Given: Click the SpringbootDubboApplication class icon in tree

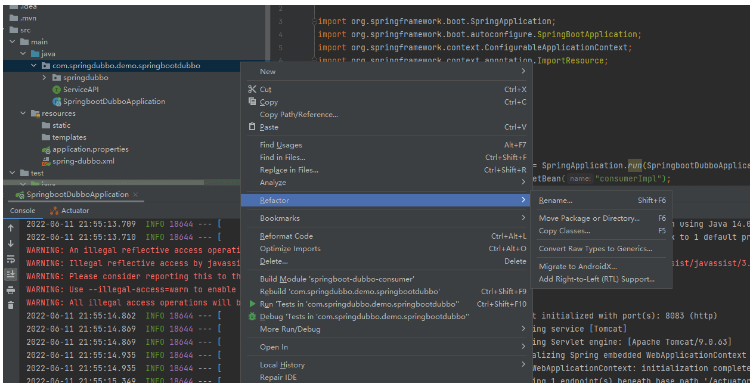Looking at the screenshot, I should (x=57, y=102).
